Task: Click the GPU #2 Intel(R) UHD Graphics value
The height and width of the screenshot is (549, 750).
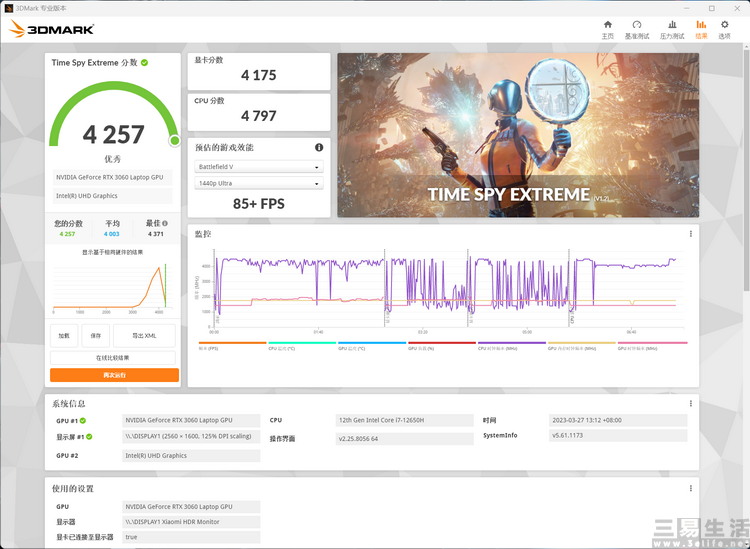Action: (x=191, y=456)
